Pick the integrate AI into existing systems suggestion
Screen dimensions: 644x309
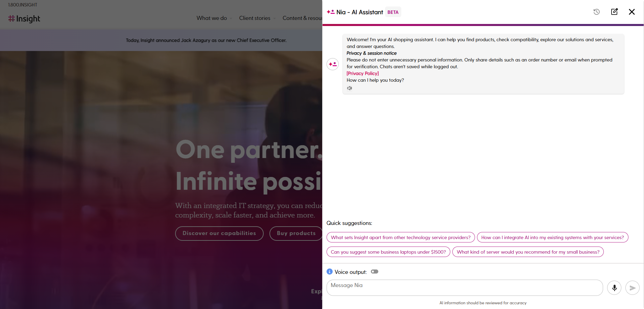(x=552, y=237)
